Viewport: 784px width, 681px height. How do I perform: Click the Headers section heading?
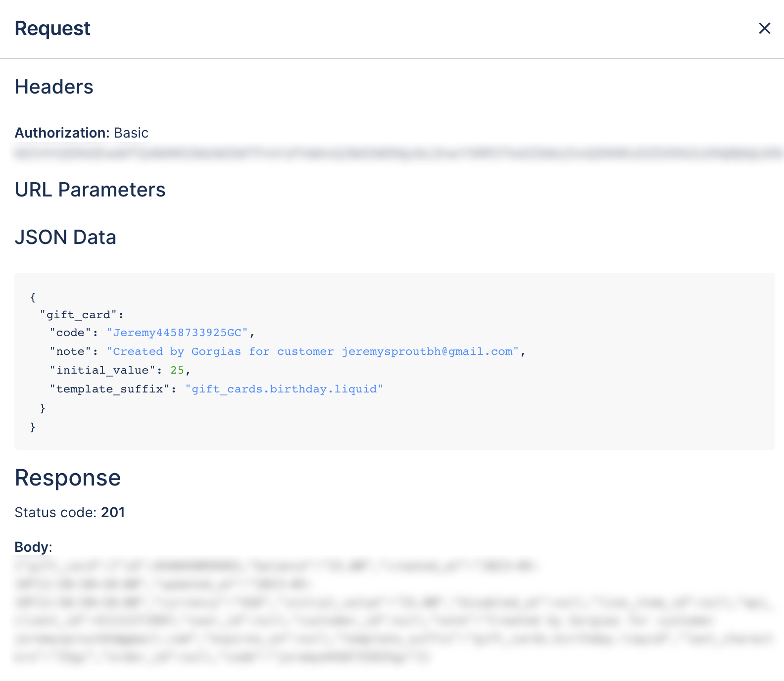click(54, 87)
